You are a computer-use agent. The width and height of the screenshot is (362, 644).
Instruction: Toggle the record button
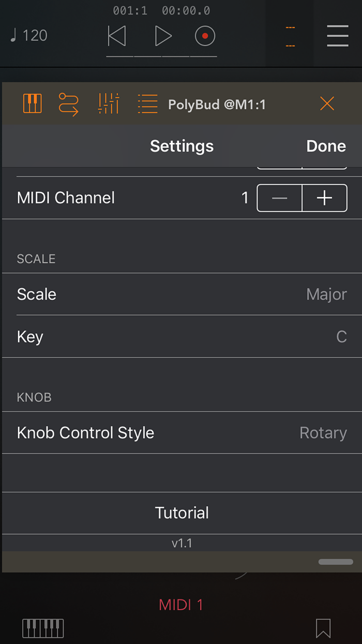(205, 36)
